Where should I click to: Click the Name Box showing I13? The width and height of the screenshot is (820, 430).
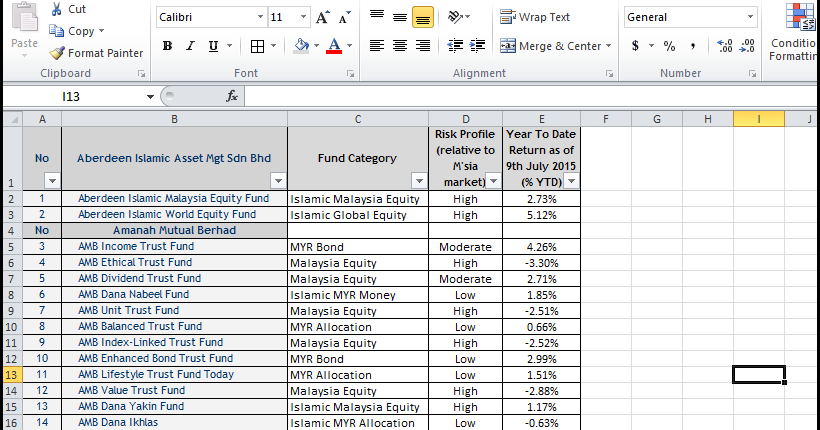click(73, 96)
